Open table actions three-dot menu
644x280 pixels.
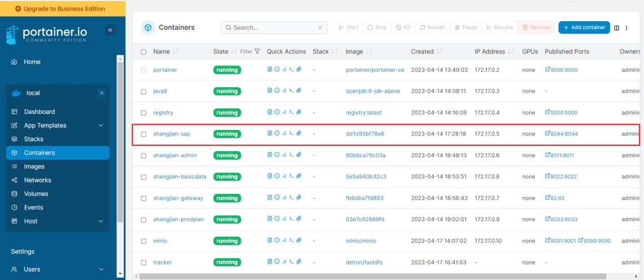tap(627, 28)
